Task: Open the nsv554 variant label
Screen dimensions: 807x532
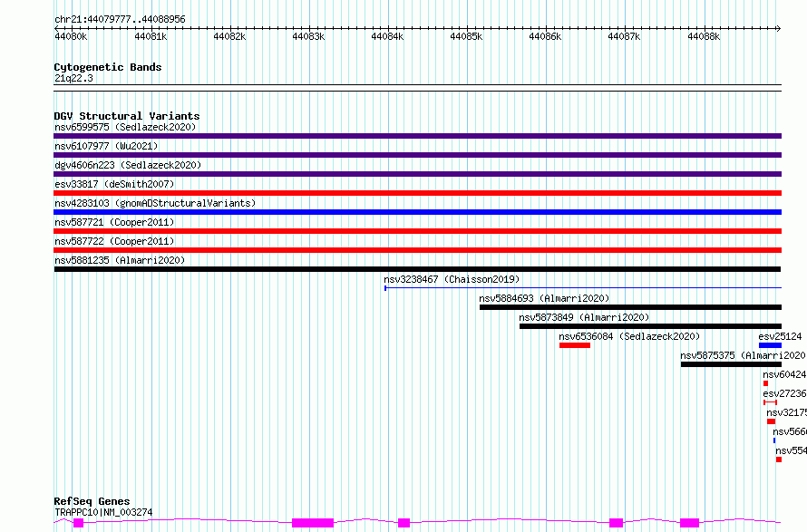Action: 791,450
